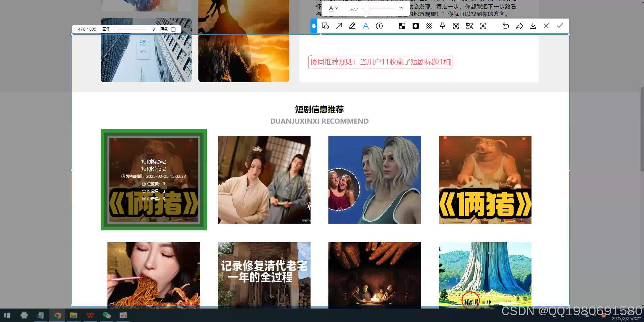Screen dimensions: 644x322
Task: Click the skyscraper image thumbnail
Action: point(146,50)
